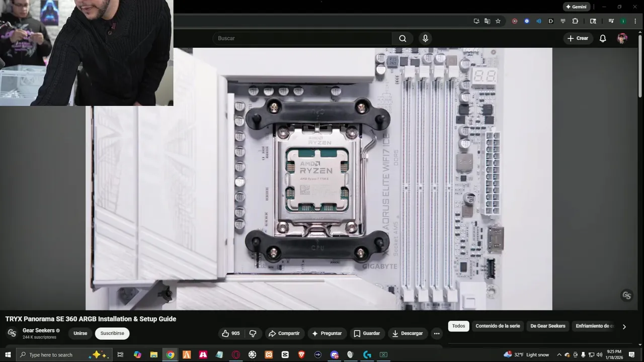
Task: Click the video player motherboard frame
Action: [x=319, y=179]
